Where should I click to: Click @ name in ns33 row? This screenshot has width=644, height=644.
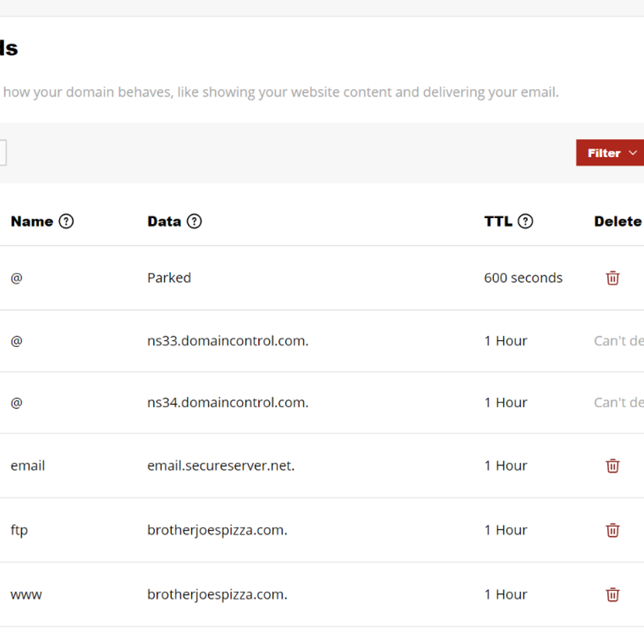point(16,341)
